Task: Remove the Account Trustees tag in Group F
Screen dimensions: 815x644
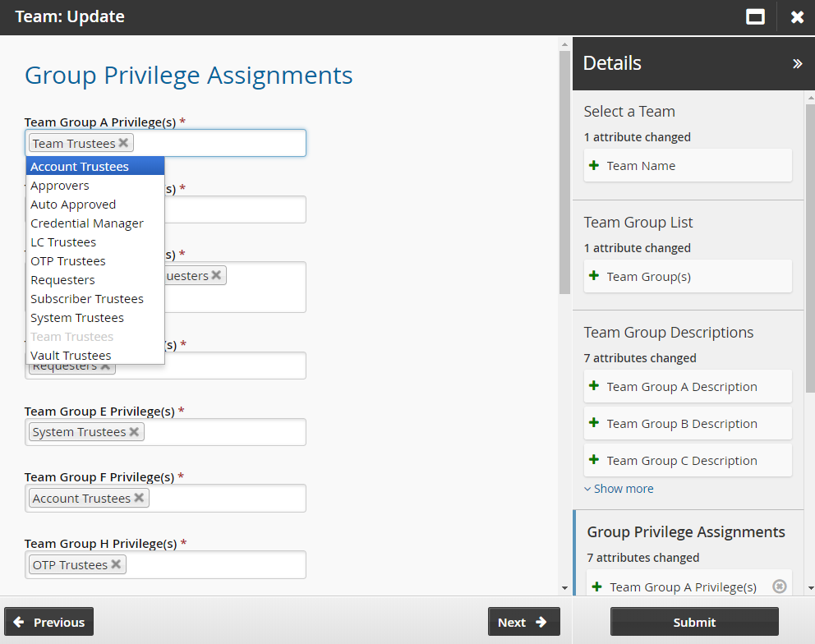Action: pos(139,499)
